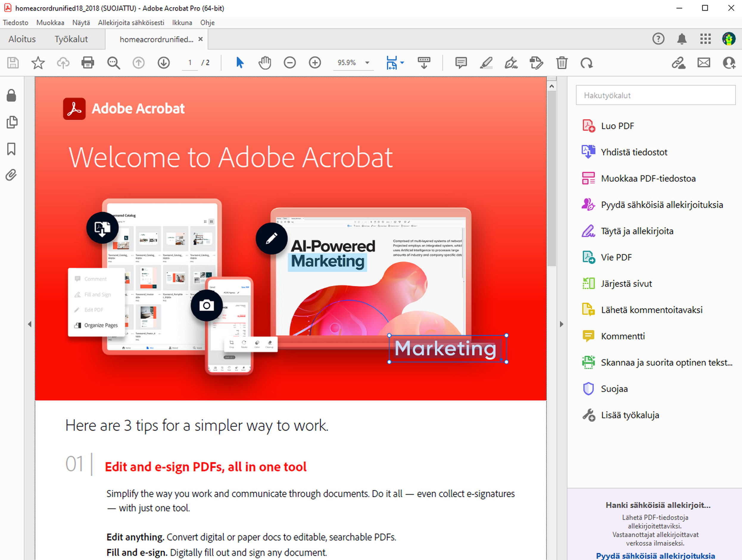The height and width of the screenshot is (560, 742).
Task: Switch to the Työkalut tab
Action: pos(71,39)
